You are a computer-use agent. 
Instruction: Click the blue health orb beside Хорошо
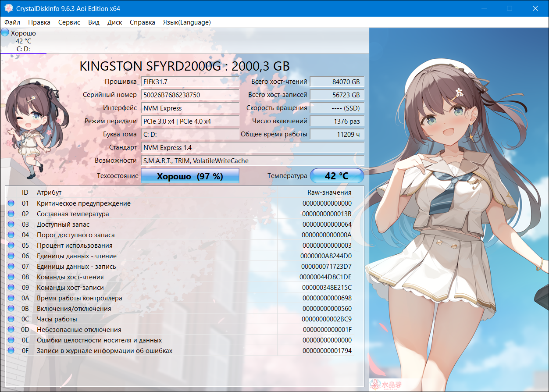coord(5,32)
